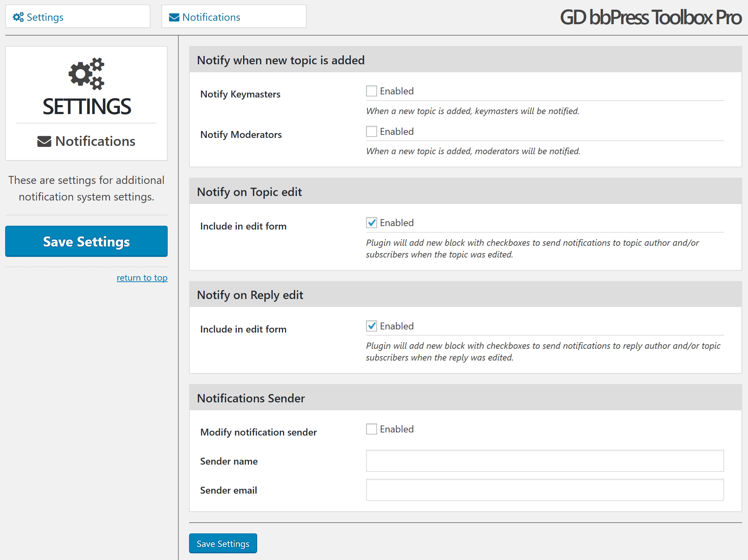Viewport: 748px width, 560px height.
Task: Click the gears icon on the Settings tab
Action: click(x=18, y=17)
